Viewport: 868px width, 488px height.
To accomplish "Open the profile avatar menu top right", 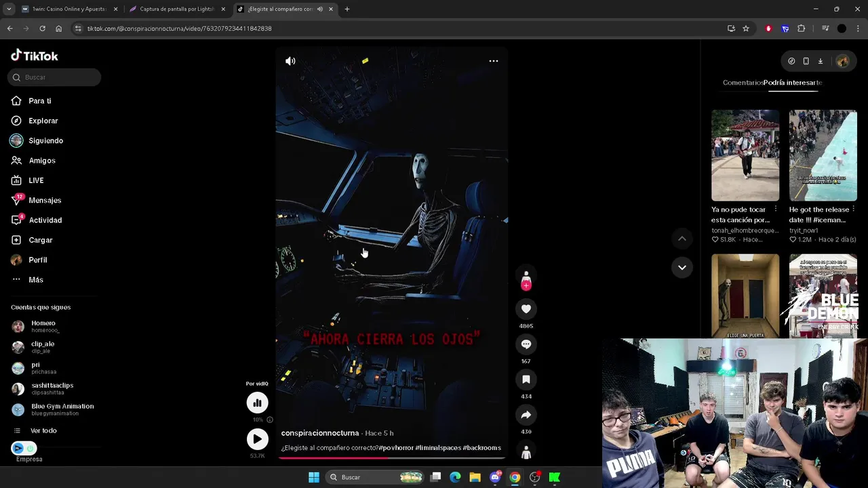I will 843,61.
